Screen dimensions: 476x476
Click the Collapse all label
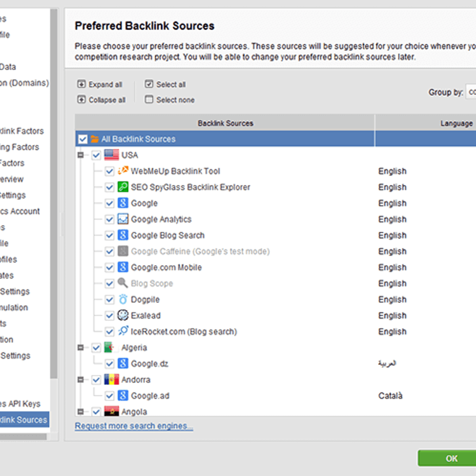click(107, 100)
